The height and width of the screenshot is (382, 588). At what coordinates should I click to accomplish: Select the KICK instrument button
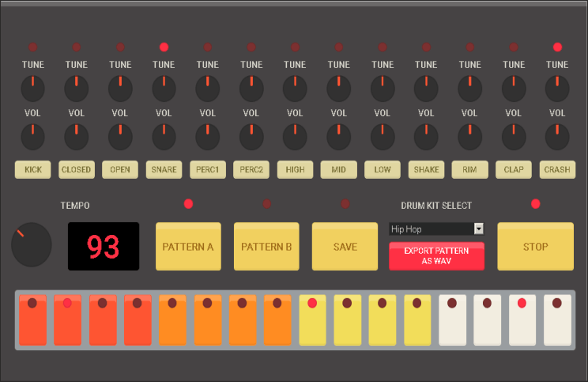pyautogui.click(x=32, y=169)
